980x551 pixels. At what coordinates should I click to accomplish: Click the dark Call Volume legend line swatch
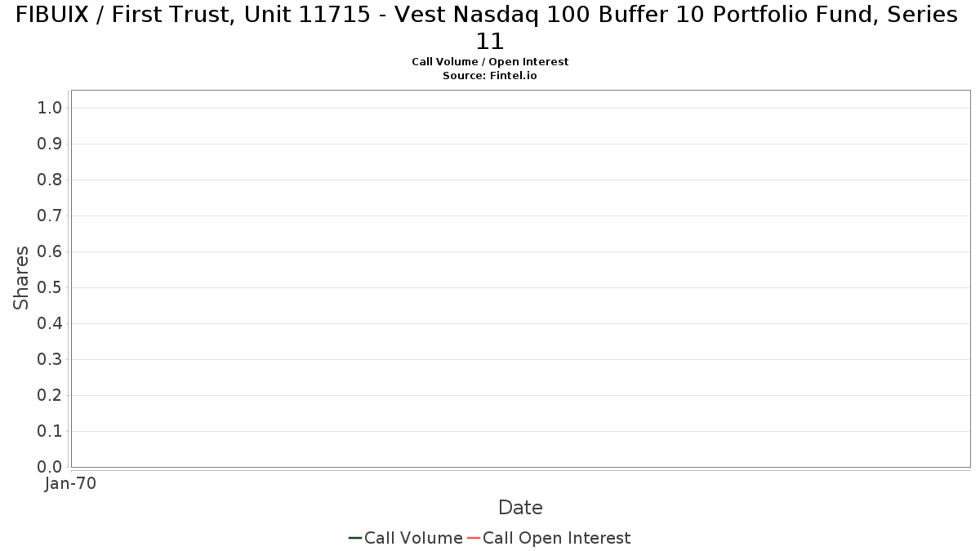pyautogui.click(x=354, y=538)
